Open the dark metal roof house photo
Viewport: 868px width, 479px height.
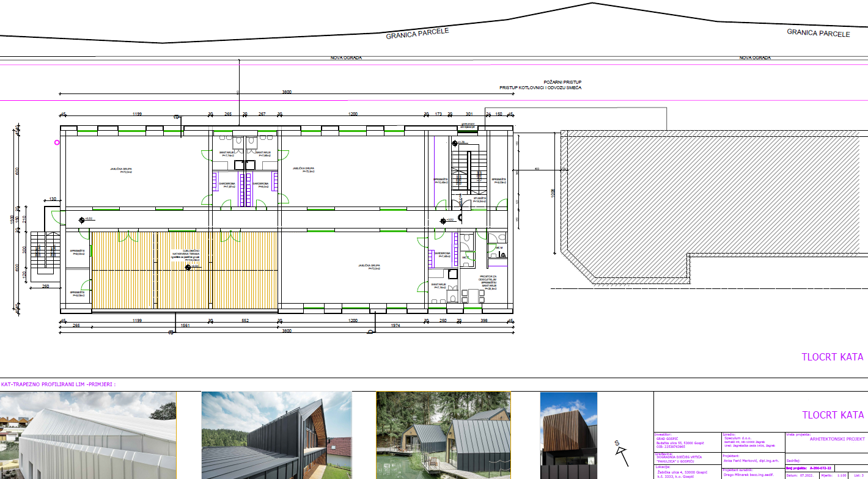tap(276, 436)
